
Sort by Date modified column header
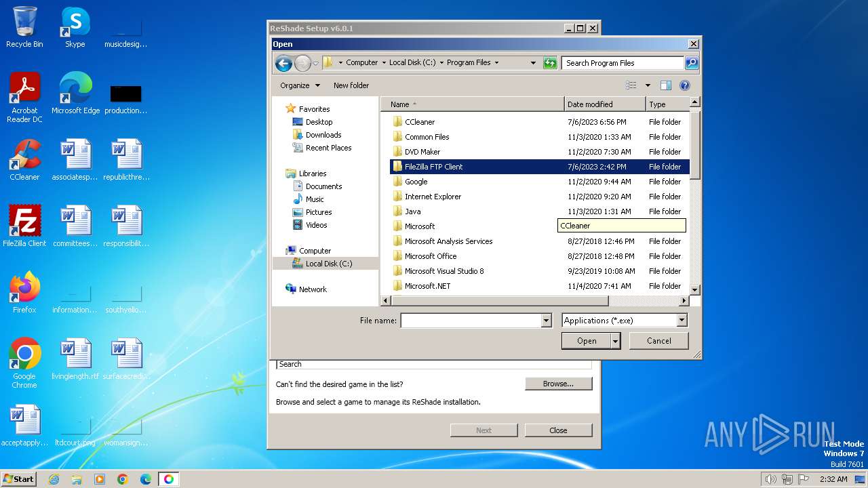(x=605, y=104)
